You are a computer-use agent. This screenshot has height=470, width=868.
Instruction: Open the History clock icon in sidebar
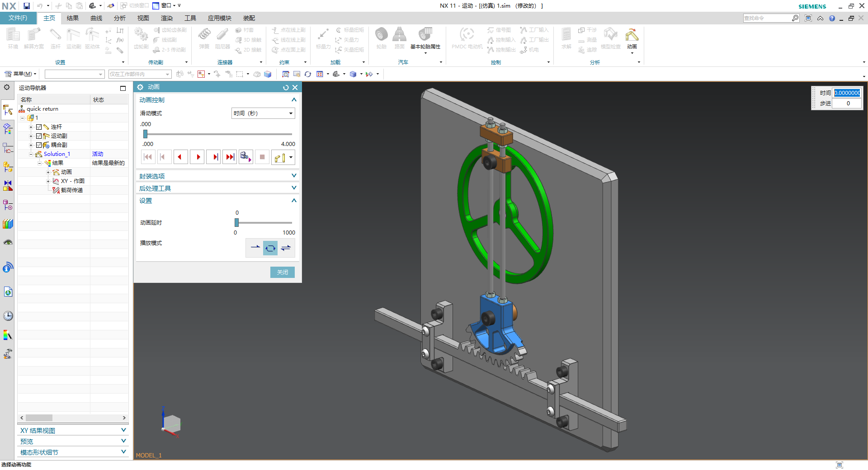point(8,315)
